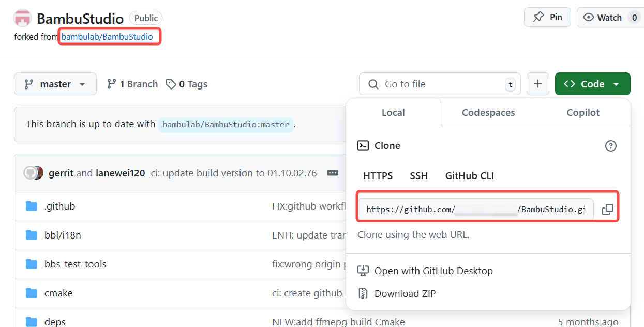The width and height of the screenshot is (644, 327).
Task: Expand the commit details ellipsis button
Action: (x=333, y=173)
